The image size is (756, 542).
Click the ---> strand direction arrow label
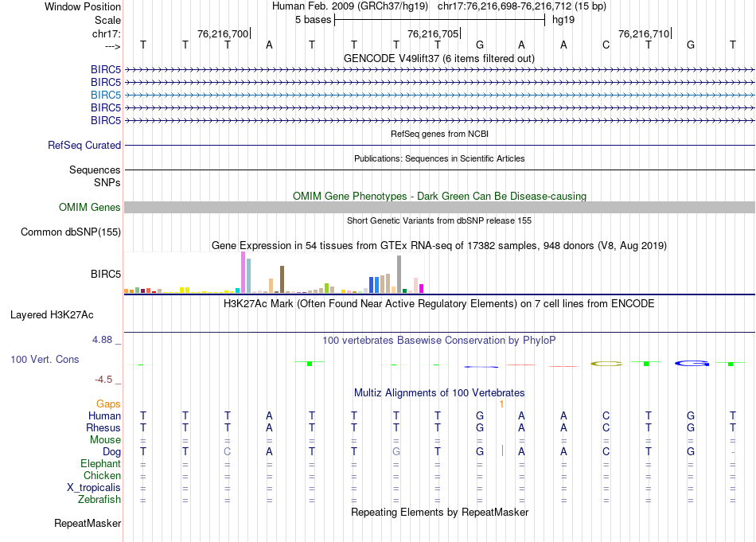click(112, 46)
